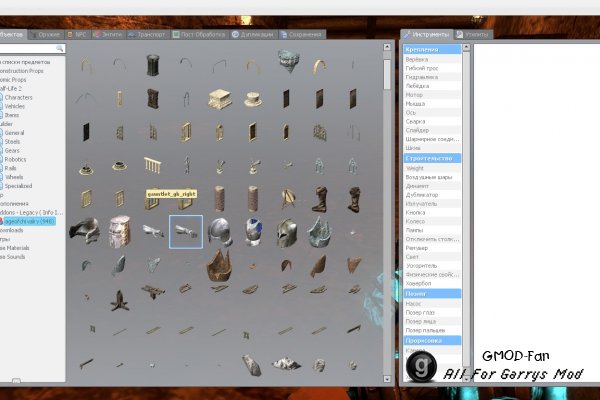Collapse the Прорисовка tool category header
This screenshot has height=400, width=600.
(432, 340)
